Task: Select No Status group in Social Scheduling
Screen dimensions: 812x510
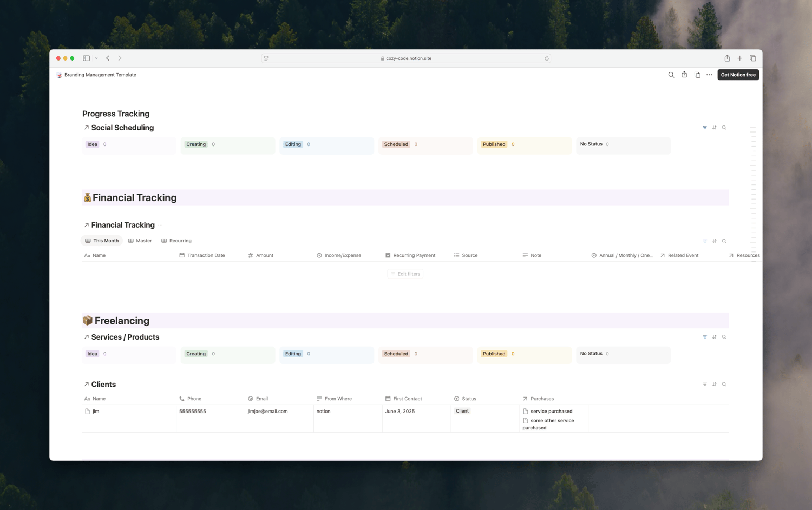Action: (591, 144)
